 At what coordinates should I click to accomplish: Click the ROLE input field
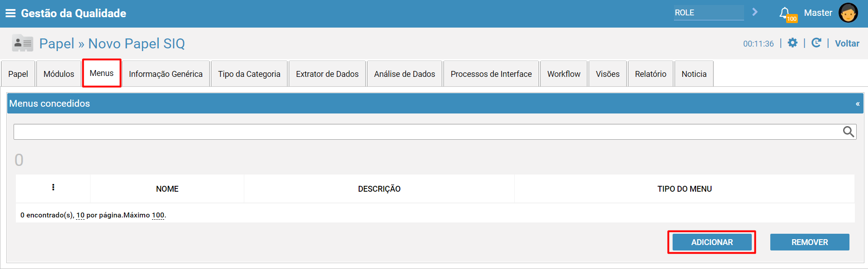[x=709, y=13]
